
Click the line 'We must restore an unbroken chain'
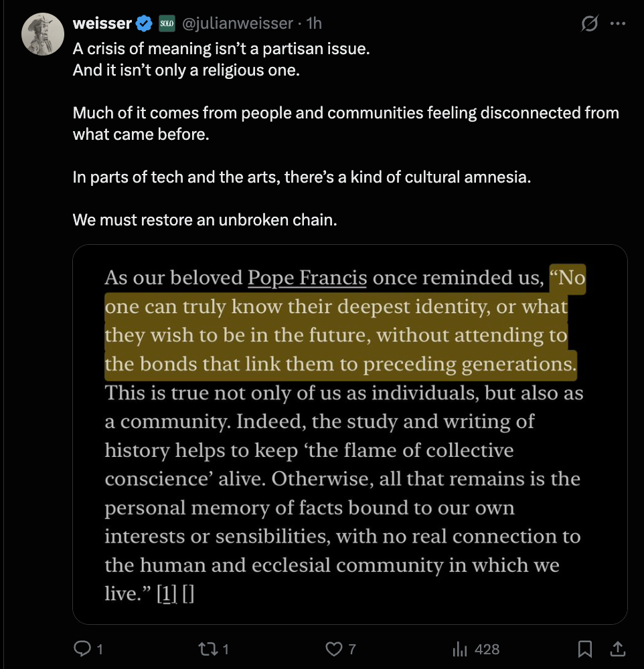pyautogui.click(x=205, y=219)
